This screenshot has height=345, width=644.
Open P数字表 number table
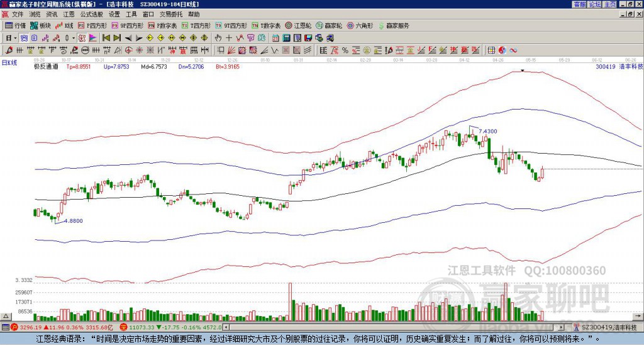pos(163,25)
